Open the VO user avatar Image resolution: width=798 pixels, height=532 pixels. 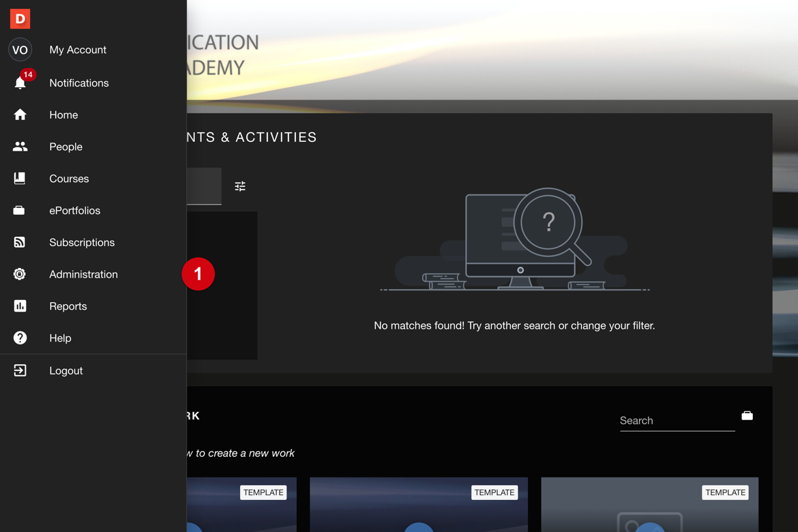[20, 50]
